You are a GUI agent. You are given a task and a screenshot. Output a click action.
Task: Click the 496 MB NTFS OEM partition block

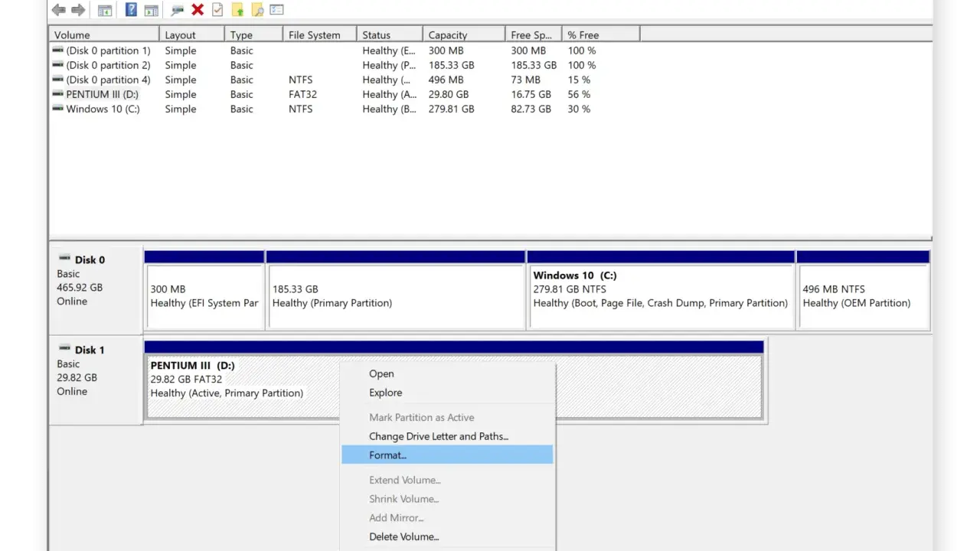pyautogui.click(x=863, y=290)
